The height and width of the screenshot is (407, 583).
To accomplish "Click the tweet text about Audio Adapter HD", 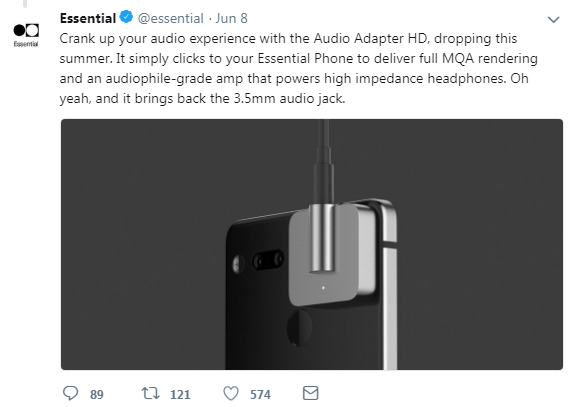I will point(299,68).
